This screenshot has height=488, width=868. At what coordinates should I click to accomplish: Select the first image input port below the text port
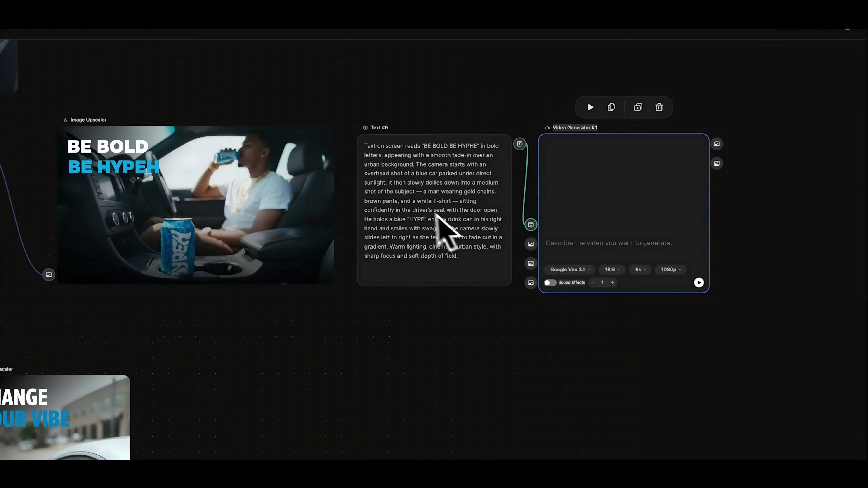click(x=531, y=244)
